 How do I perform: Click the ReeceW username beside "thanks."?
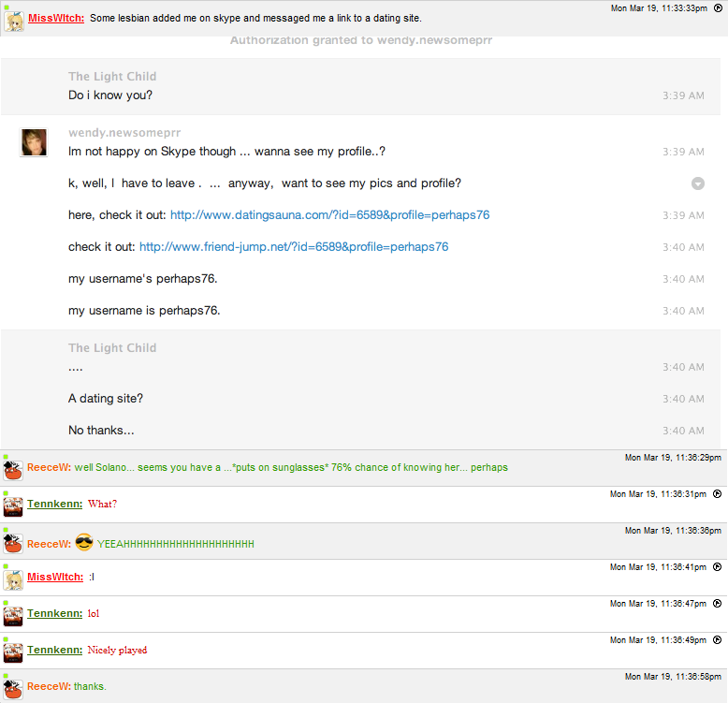tap(50, 686)
